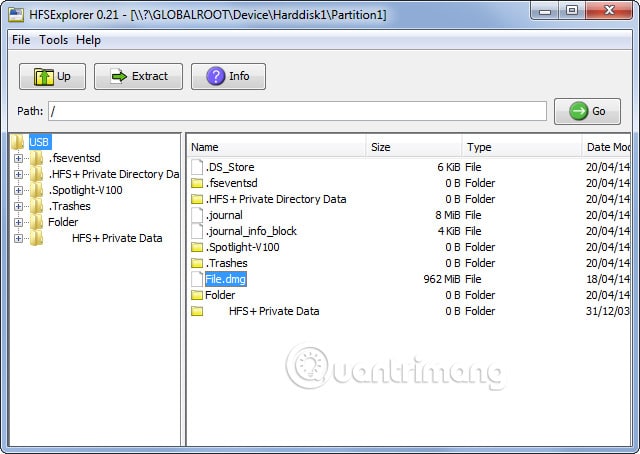
Task: Click HFS+ Private Data tree label
Action: (x=117, y=238)
